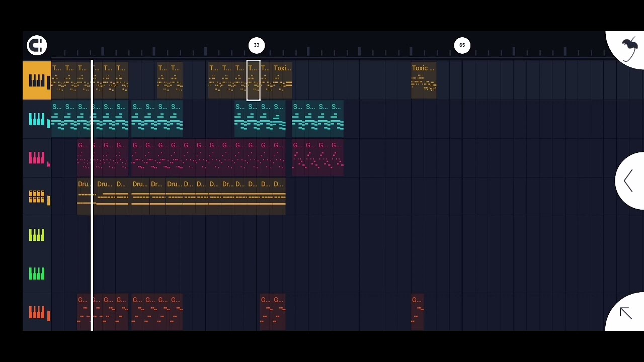Select the green keyboard track icon
Viewport: 644px width, 362px height.
tap(37, 274)
